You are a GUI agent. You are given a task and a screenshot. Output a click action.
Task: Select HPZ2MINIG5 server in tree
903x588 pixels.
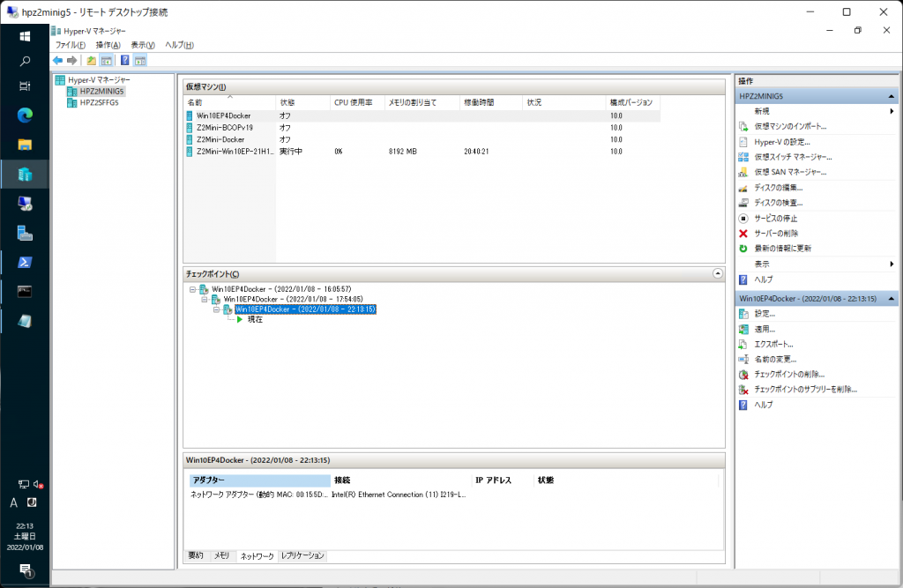[101, 91]
